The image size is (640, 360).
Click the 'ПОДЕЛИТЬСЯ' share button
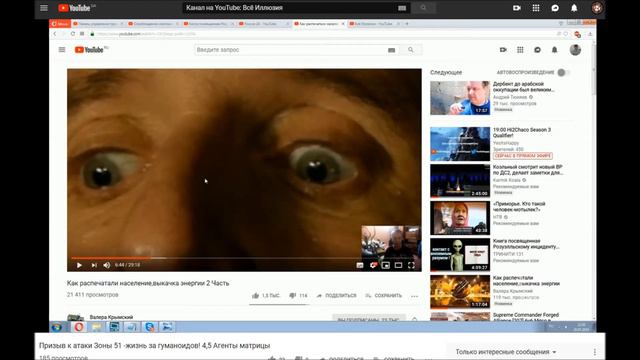click(x=337, y=296)
